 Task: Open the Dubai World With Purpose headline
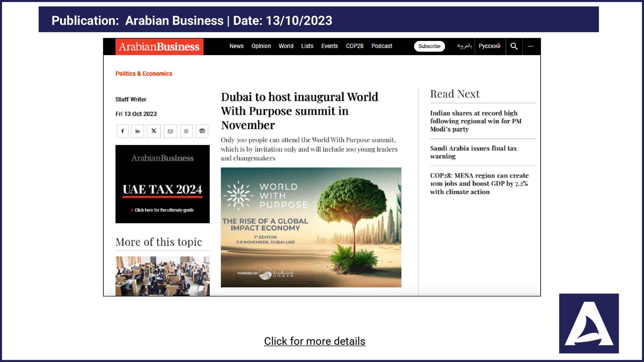(299, 111)
